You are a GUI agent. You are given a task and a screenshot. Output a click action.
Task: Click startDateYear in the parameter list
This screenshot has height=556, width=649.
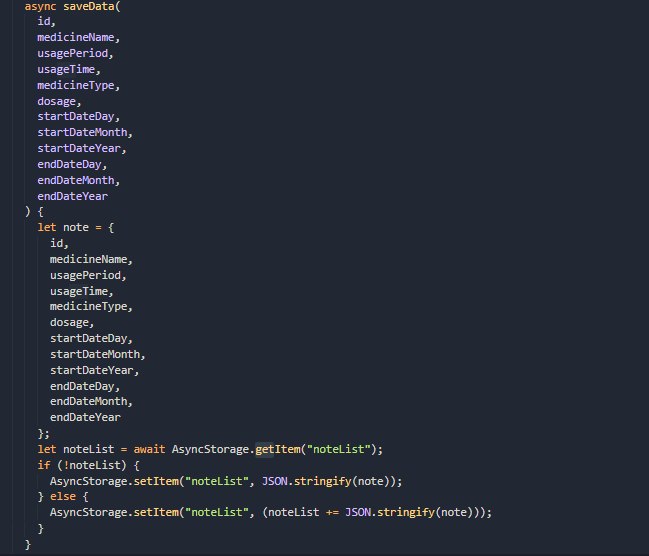pos(79,148)
